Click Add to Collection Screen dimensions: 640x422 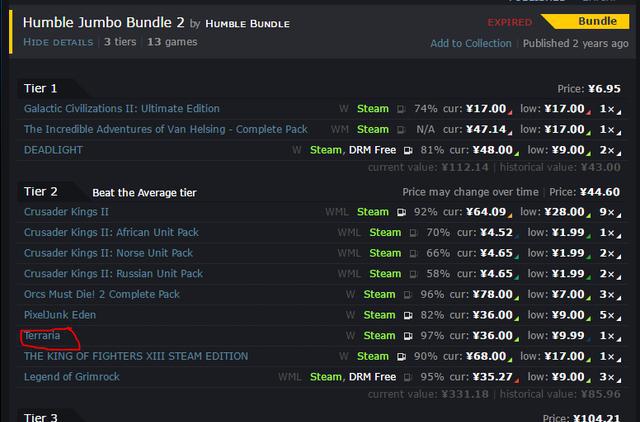(470, 44)
